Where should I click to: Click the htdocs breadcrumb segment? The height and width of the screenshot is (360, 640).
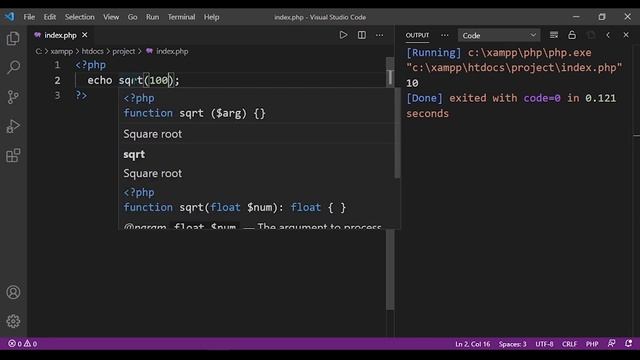click(93, 51)
